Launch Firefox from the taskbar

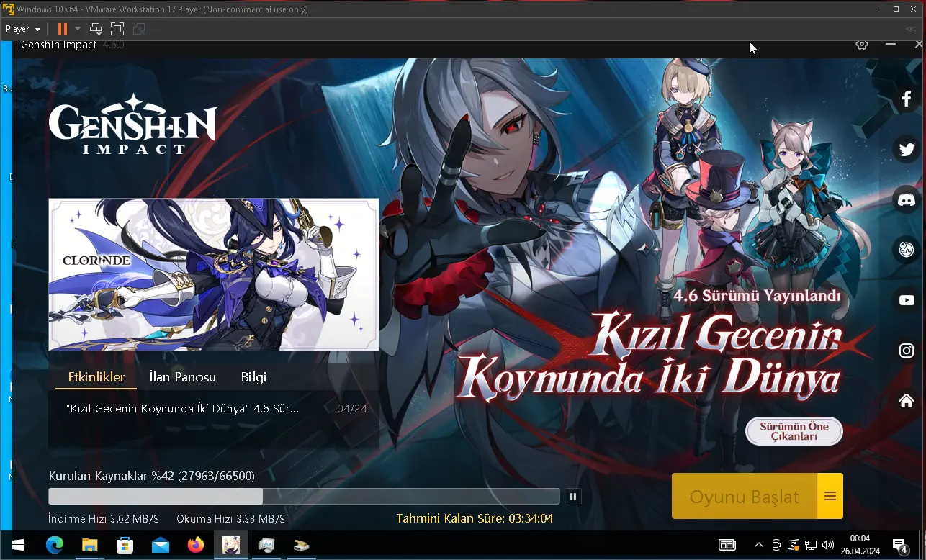click(x=196, y=545)
